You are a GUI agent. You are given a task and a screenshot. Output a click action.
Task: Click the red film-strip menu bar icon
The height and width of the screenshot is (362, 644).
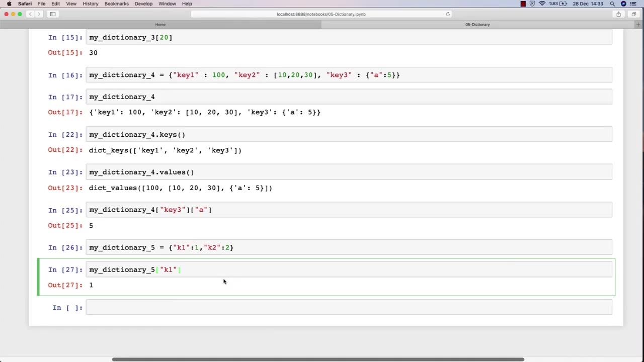tap(523, 4)
